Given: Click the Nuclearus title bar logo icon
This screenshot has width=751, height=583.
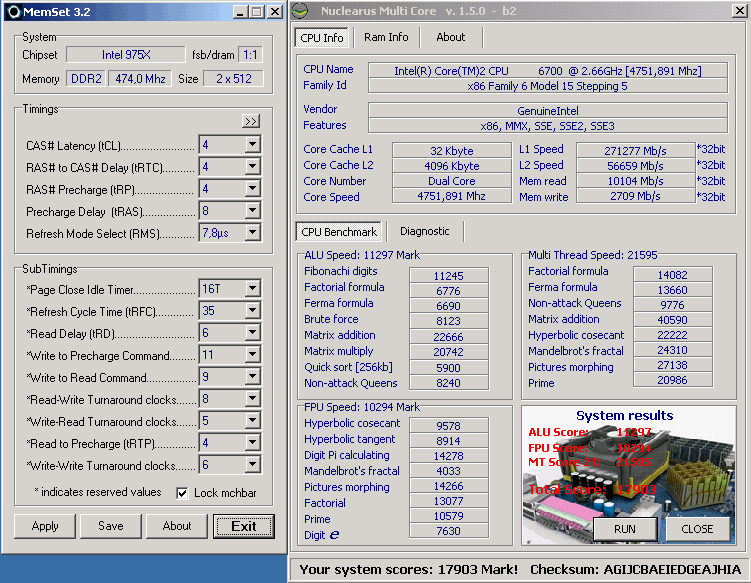Looking at the screenshot, I should click(300, 11).
